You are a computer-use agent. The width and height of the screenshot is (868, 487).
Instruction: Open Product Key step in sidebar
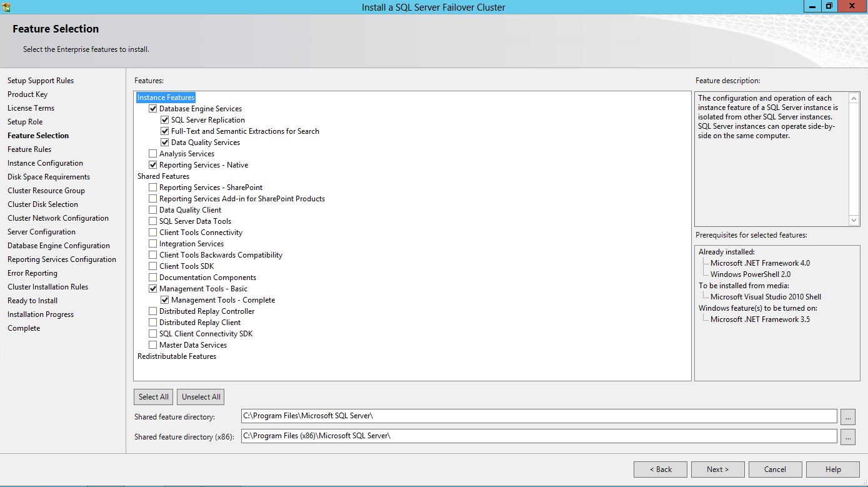click(27, 94)
